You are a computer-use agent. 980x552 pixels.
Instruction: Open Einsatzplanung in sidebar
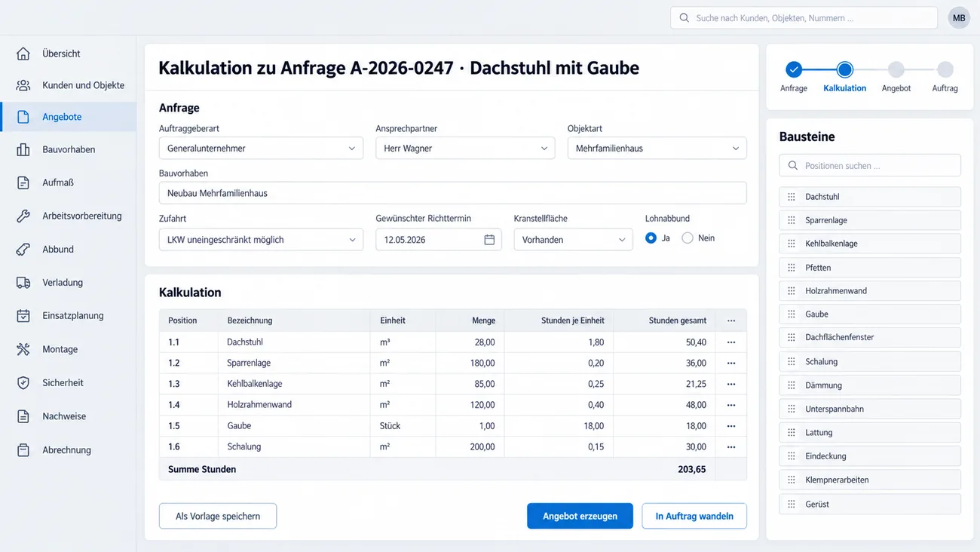point(68,316)
